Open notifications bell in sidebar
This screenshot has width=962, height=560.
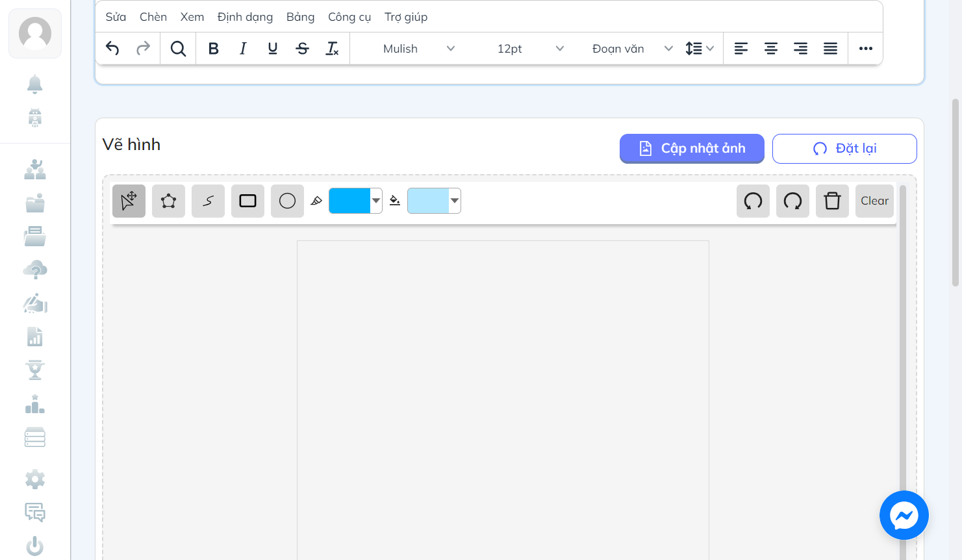(35, 84)
